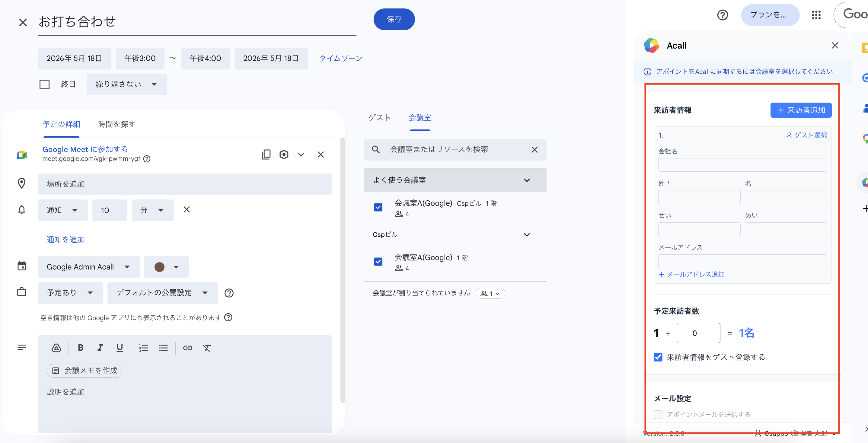Click the 来訪者追加 button
The width and height of the screenshot is (868, 443).
click(x=801, y=110)
